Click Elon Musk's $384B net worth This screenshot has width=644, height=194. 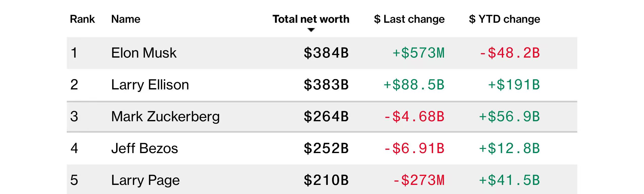click(326, 53)
